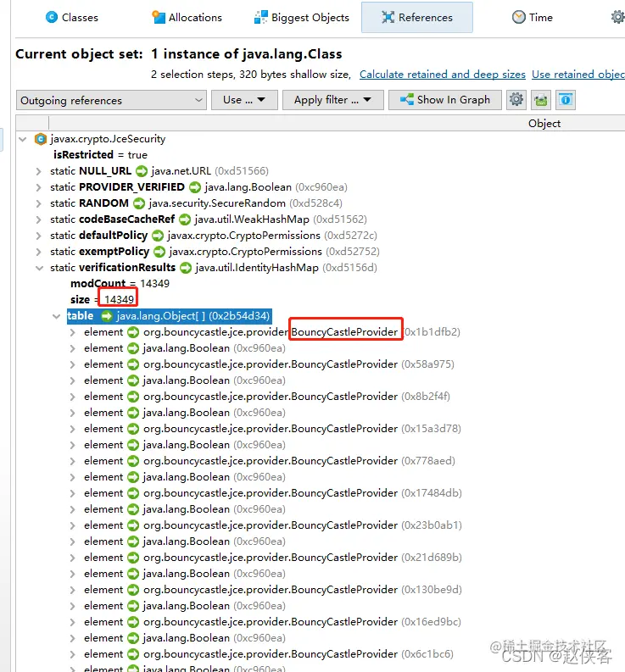Image resolution: width=625 pixels, height=672 pixels.
Task: Click reference arrow icon of NULL_URL
Action: click(x=142, y=171)
